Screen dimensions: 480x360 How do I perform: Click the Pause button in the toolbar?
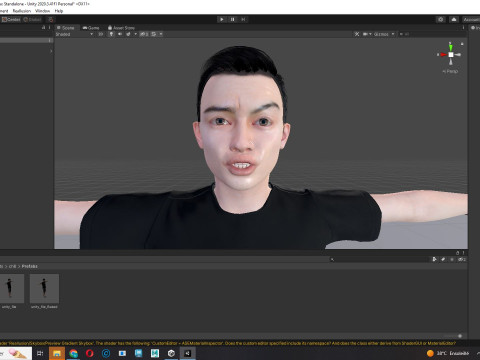click(x=232, y=19)
